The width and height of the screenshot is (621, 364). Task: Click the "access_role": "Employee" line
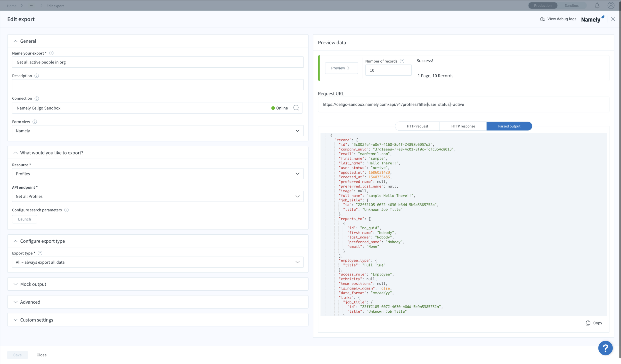[x=366, y=274]
